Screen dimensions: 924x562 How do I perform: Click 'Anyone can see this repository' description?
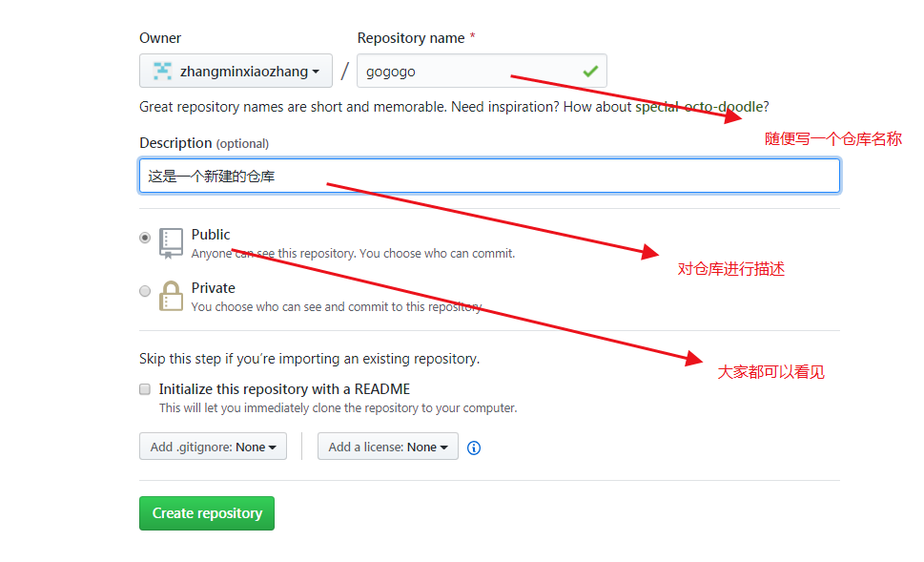pyautogui.click(x=353, y=254)
